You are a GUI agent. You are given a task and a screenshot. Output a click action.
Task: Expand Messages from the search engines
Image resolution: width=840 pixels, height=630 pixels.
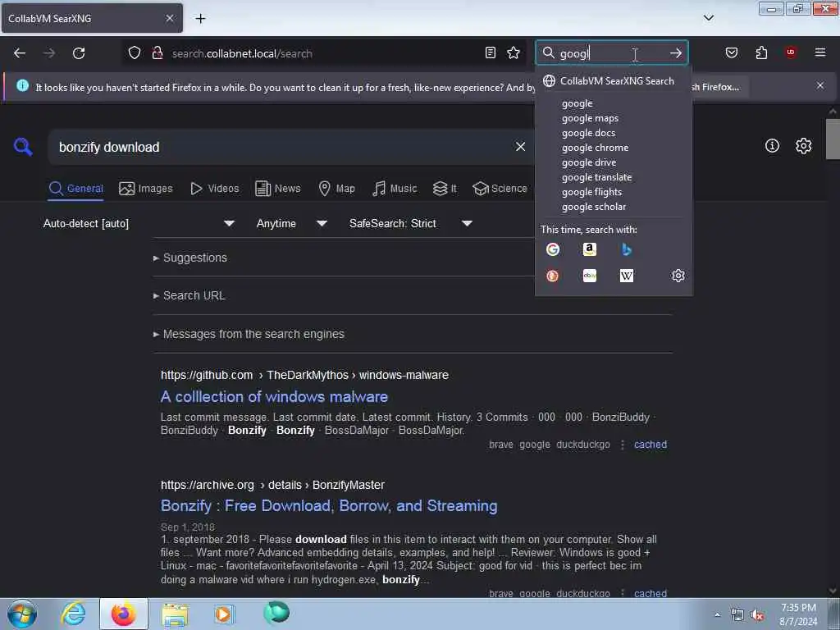(x=249, y=334)
